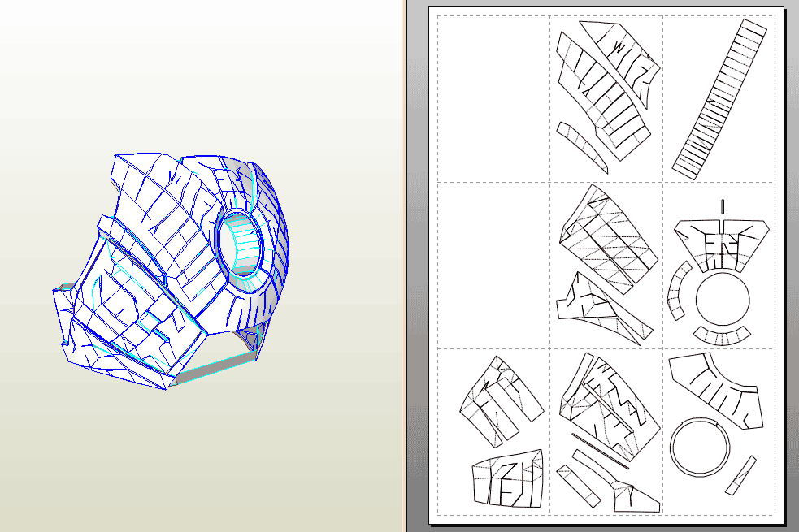This screenshot has width=799, height=532.
Task: Select the angled part above the trapezoid in the bottom-left cell
Action: point(502,402)
